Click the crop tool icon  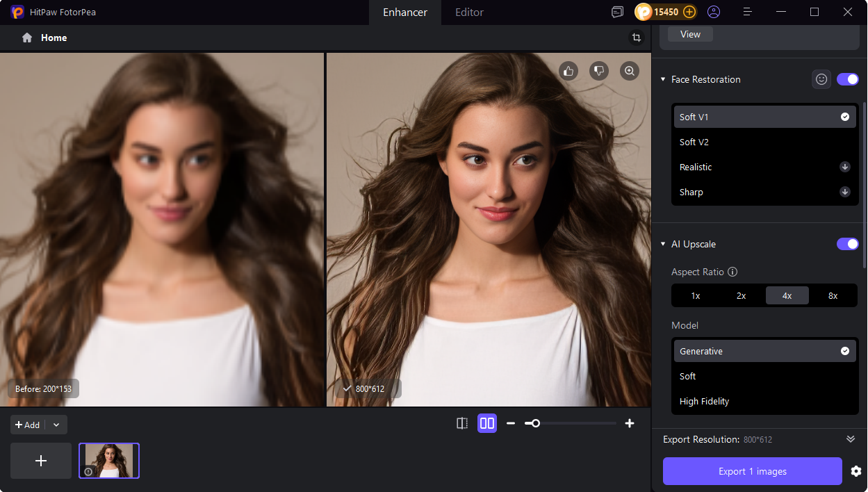click(x=637, y=38)
